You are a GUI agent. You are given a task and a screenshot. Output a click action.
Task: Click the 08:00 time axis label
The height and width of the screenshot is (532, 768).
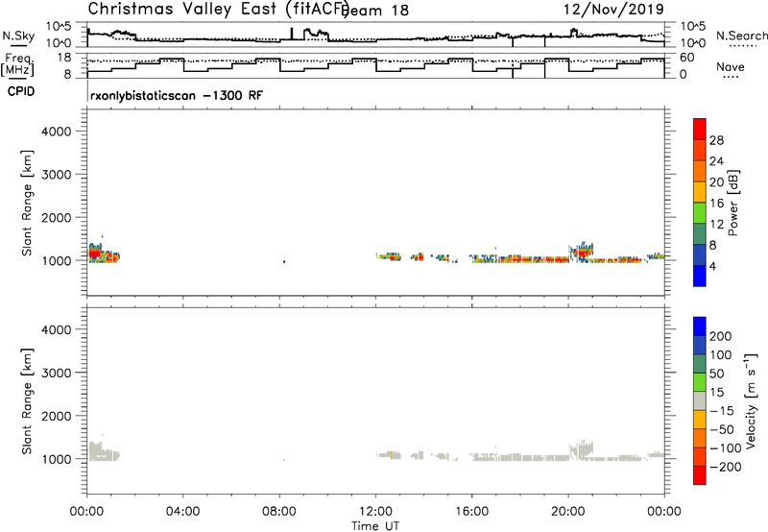click(279, 512)
